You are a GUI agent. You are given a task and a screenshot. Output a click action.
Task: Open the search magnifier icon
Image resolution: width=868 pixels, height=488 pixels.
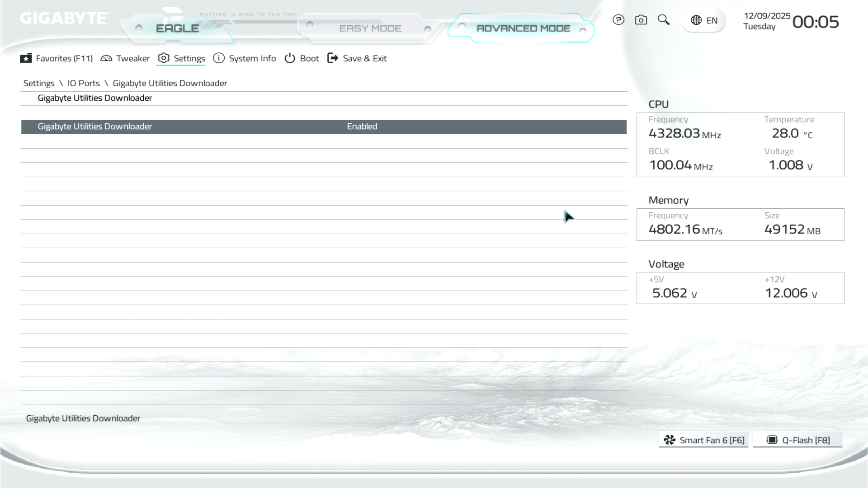(x=663, y=20)
